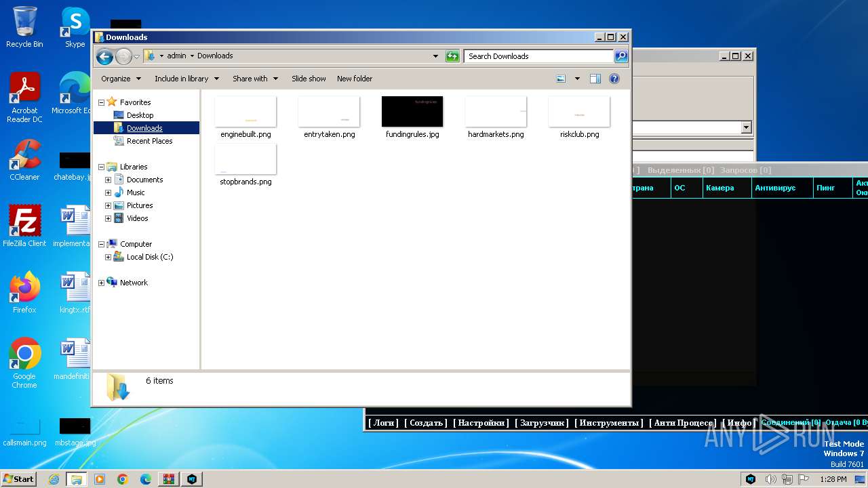Click Slide show toolbar button
This screenshot has width=868, height=488.
pos(309,79)
